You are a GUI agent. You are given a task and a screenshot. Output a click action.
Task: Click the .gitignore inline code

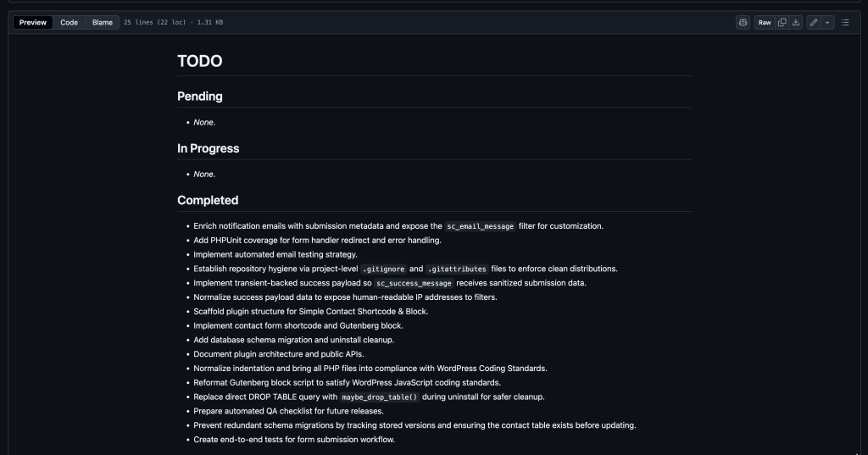point(384,269)
